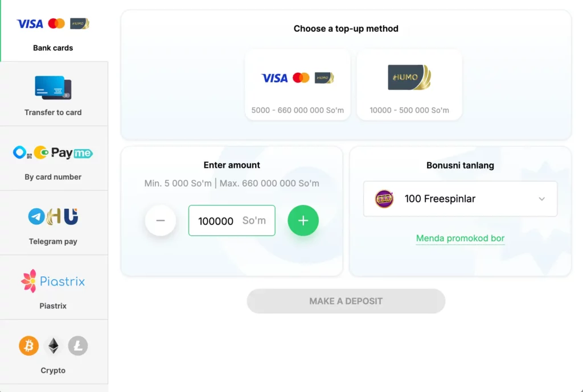Screen dimensions: 583x392
Task: Open the Bank cards tab
Action: (53, 31)
